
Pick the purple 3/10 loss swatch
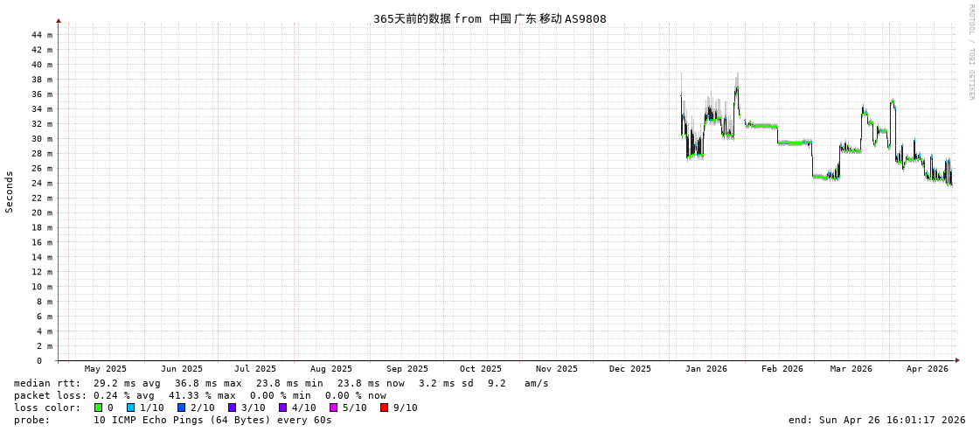[233, 408]
